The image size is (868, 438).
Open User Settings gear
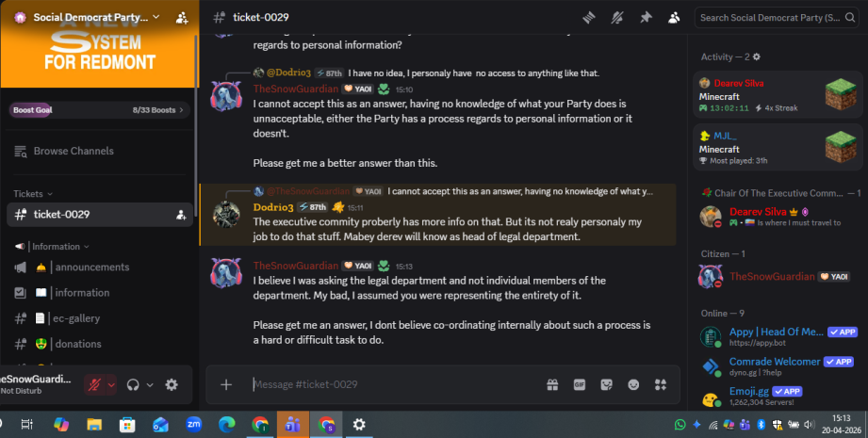pyautogui.click(x=172, y=384)
